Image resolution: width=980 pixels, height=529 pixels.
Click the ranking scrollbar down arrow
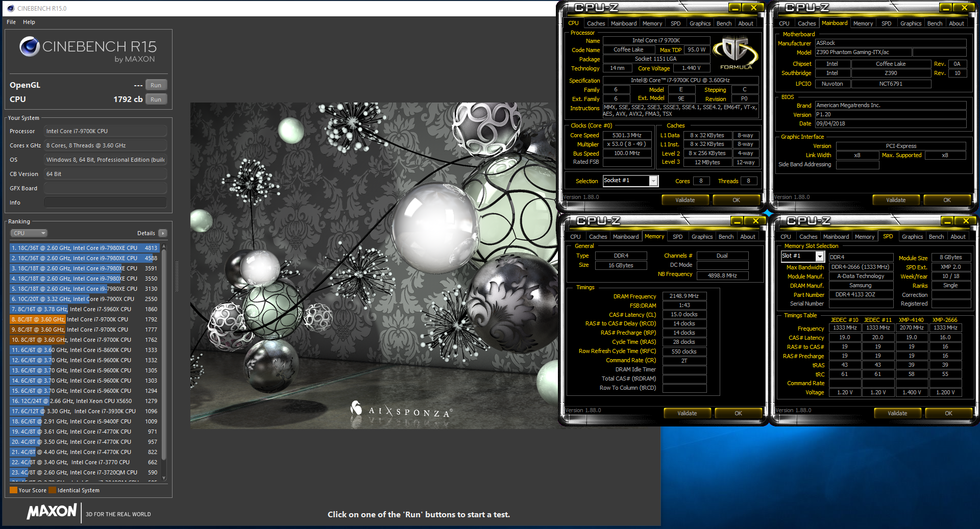pos(164,478)
